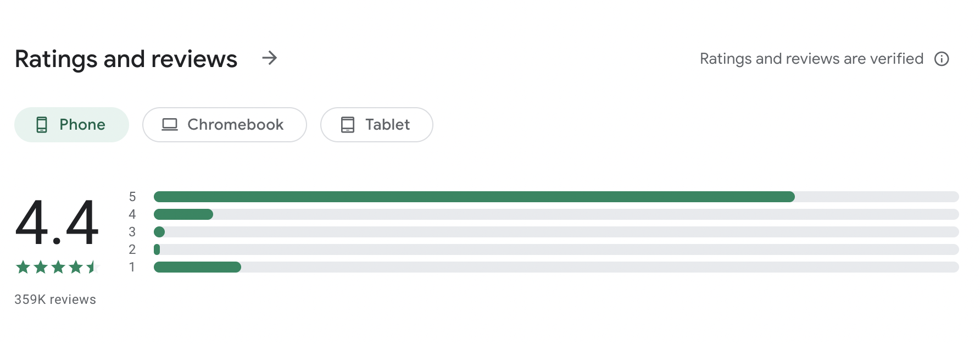Click the first green star
Image resolution: width=980 pixels, height=344 pixels.
coord(23,267)
